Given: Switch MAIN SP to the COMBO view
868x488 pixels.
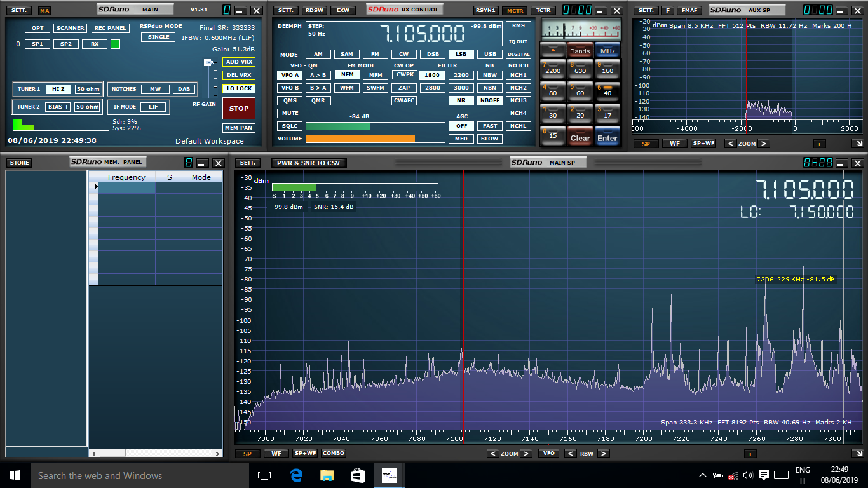Looking at the screenshot, I should [x=334, y=454].
